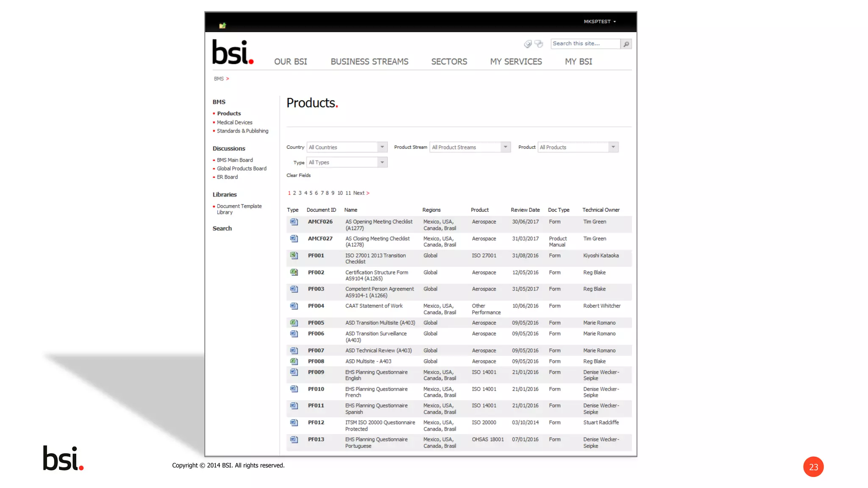This screenshot has width=868, height=488.
Task: Click Word icon beside PF004
Action: (294, 306)
